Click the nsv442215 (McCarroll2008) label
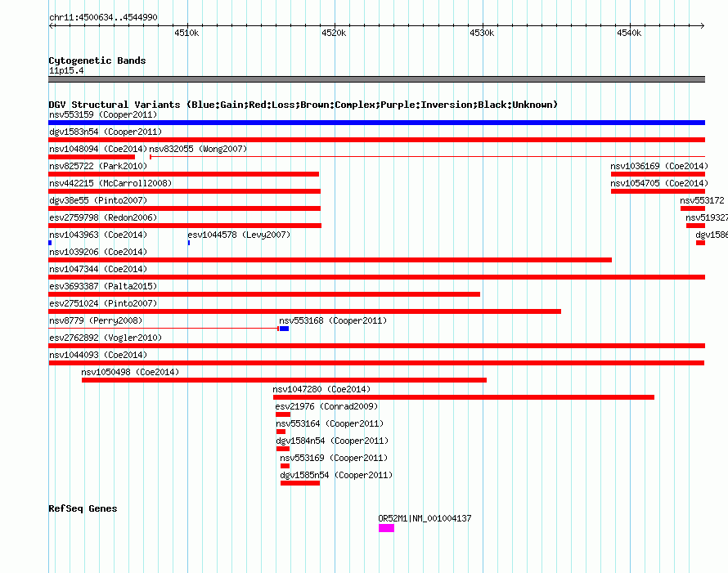728x573 pixels. point(110,183)
